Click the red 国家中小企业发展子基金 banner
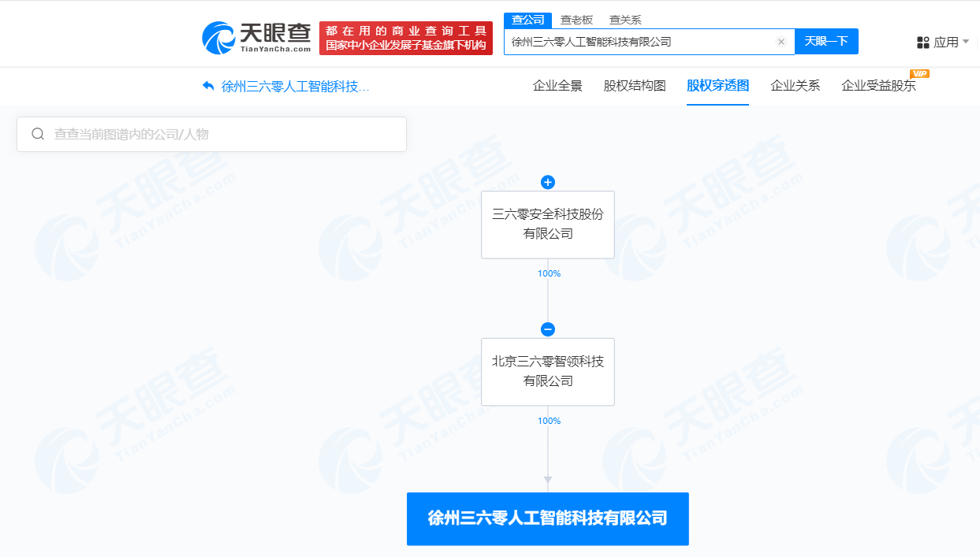 point(406,38)
